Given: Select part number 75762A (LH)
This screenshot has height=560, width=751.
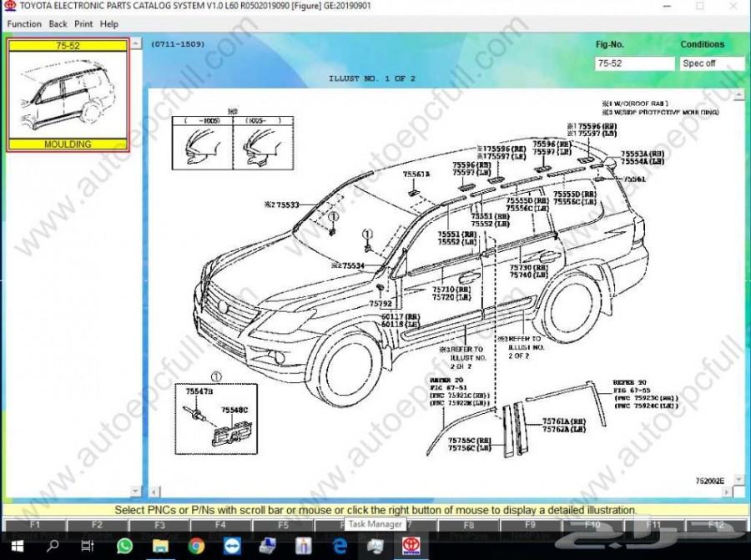Looking at the screenshot, I should click(x=564, y=429).
